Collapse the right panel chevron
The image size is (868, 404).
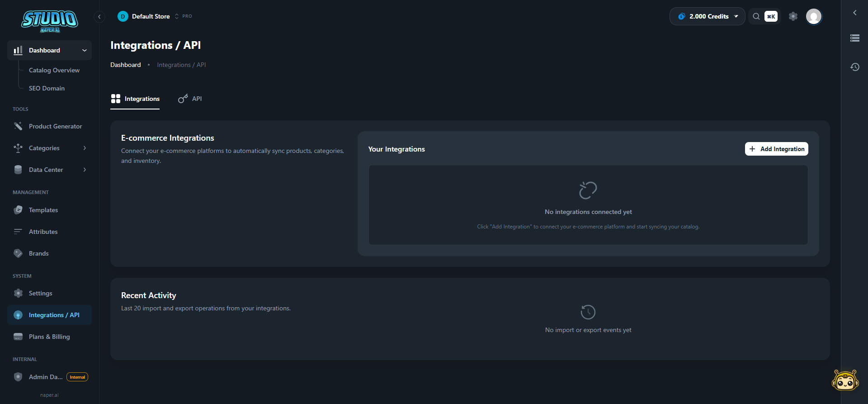point(854,13)
